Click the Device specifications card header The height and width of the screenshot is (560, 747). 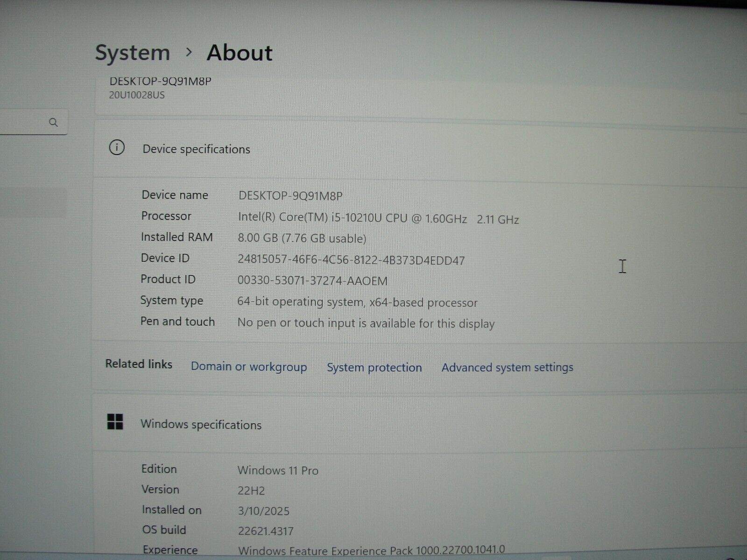point(196,149)
